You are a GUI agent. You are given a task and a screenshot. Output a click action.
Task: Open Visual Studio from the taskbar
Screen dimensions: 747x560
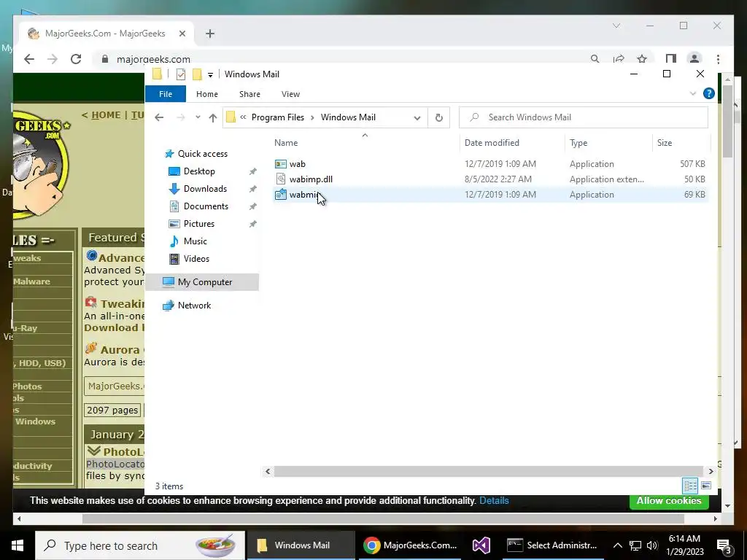(481, 545)
